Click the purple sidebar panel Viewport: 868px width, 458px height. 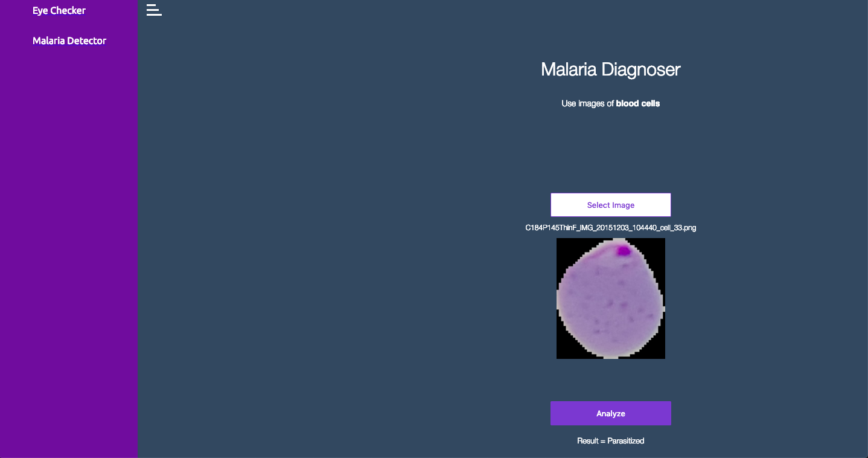68,242
